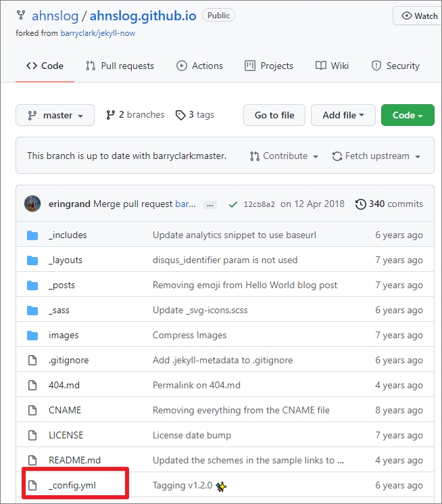Open the _config.yml file
The image size is (442, 504).
click(x=72, y=485)
